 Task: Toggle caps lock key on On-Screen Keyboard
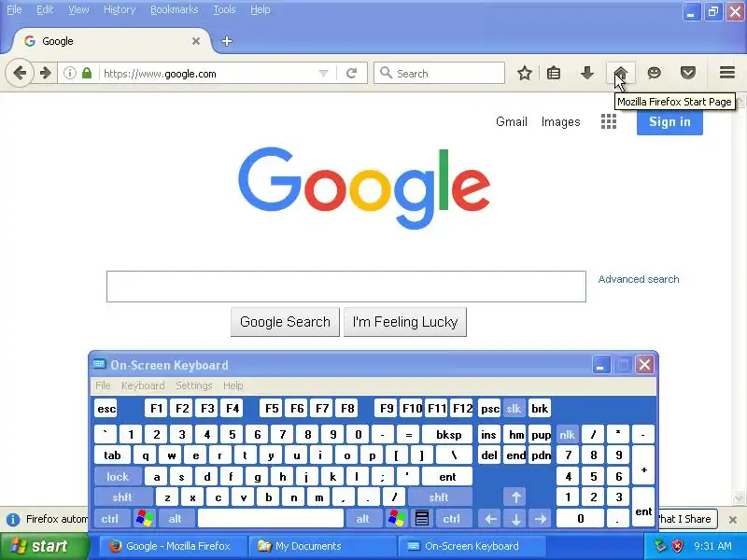118,477
